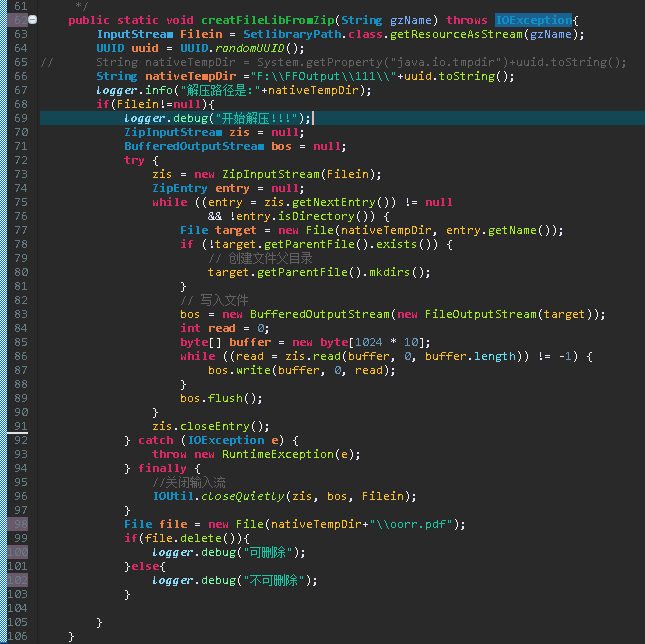645x644 pixels.
Task: Click the randomUUID call on line 64
Action: [x=250, y=48]
